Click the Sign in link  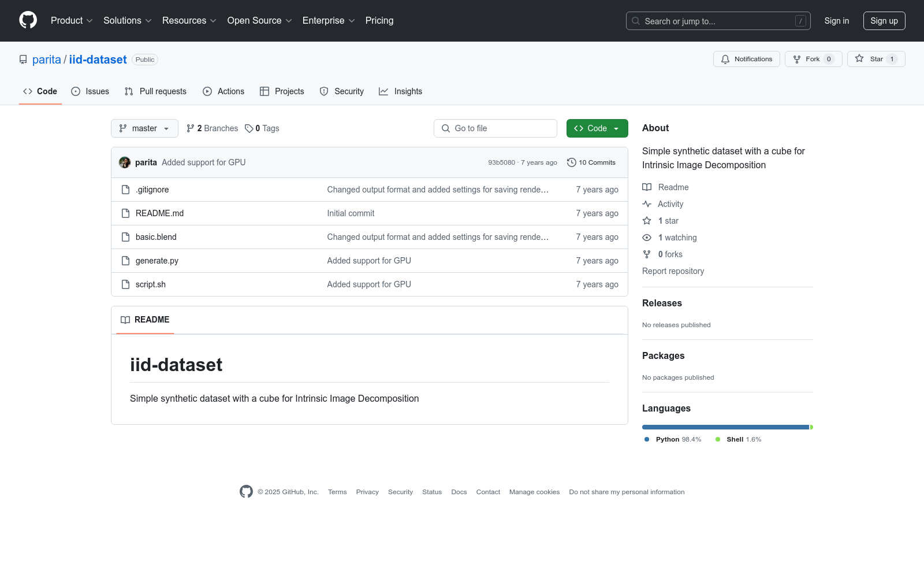(x=837, y=21)
